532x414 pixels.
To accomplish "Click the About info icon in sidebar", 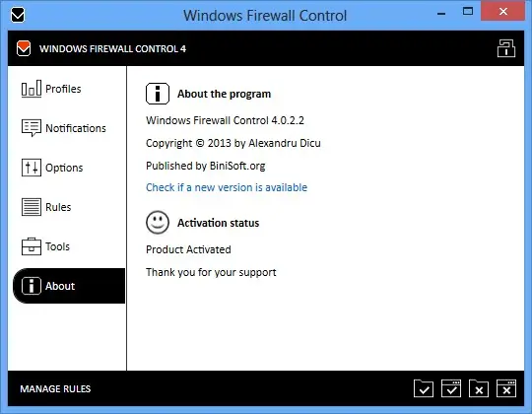I will (x=32, y=286).
